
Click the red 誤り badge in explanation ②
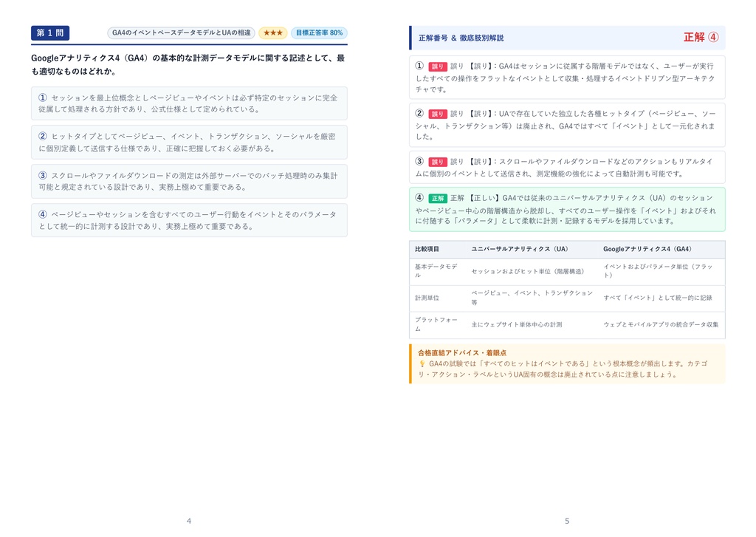pos(437,114)
